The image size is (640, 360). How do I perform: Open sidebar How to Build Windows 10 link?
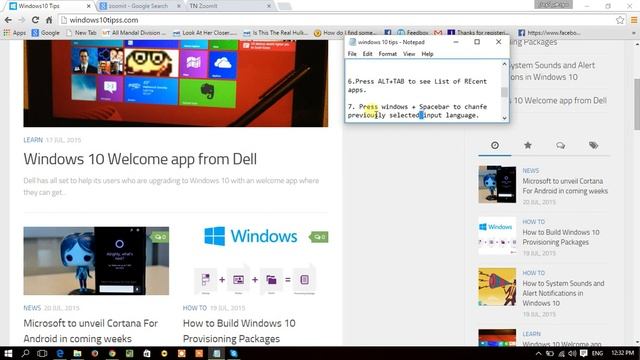(561, 237)
